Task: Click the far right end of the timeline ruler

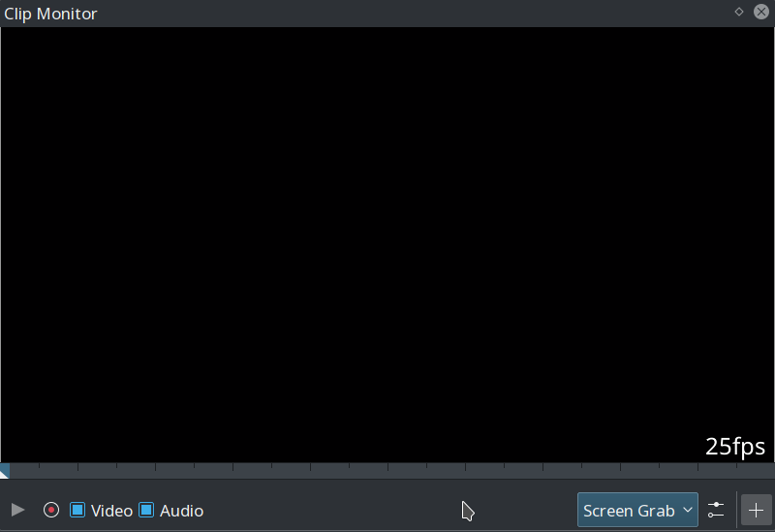Action: tap(769, 470)
